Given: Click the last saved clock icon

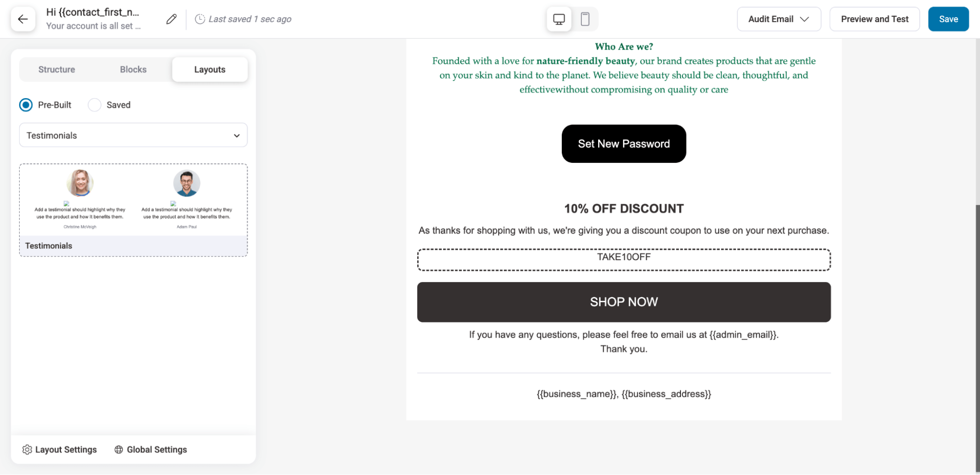Looking at the screenshot, I should coord(200,19).
